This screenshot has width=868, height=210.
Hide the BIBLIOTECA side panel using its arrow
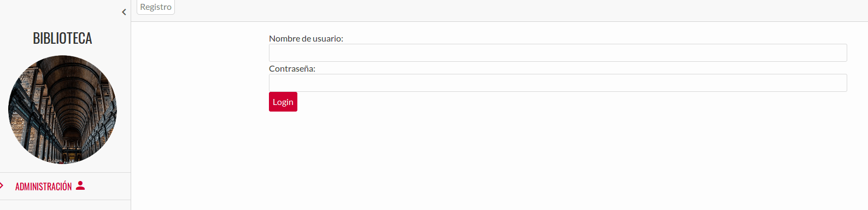coord(124,12)
